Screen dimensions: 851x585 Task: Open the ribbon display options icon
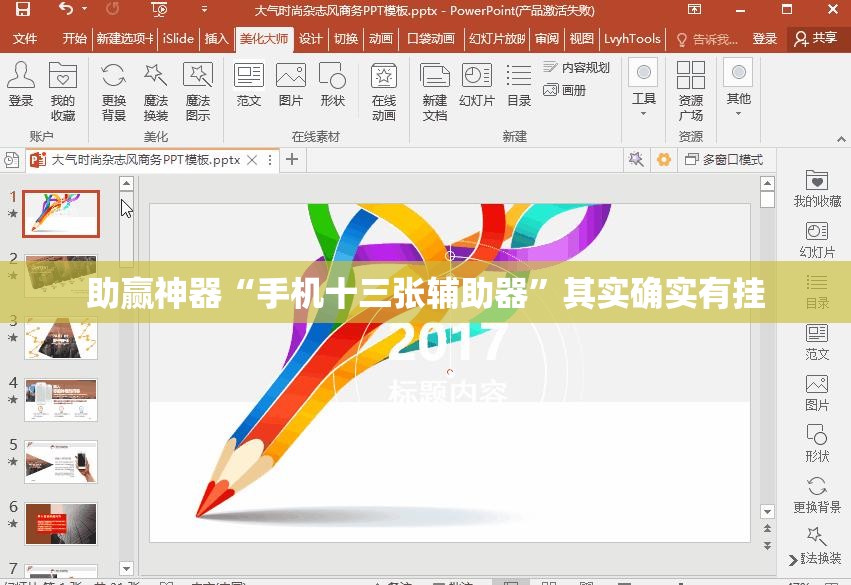point(694,9)
